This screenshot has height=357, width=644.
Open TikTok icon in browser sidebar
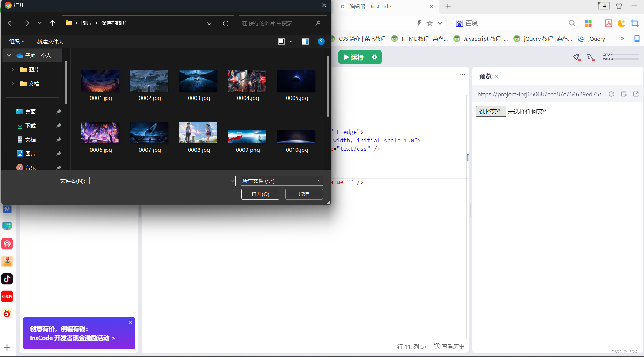(x=7, y=279)
